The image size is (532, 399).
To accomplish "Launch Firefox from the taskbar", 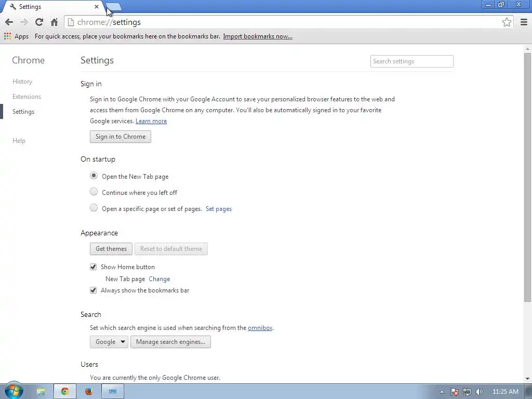I will click(x=89, y=392).
